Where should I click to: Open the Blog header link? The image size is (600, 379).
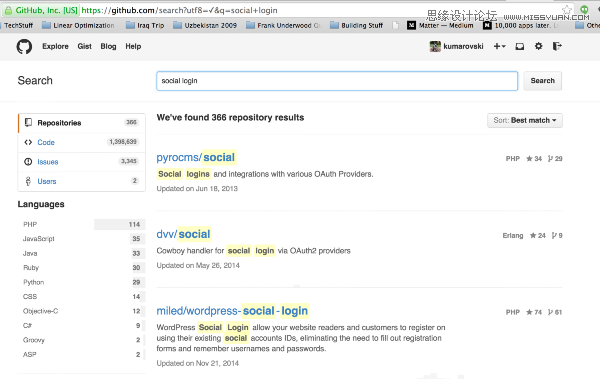[108, 46]
